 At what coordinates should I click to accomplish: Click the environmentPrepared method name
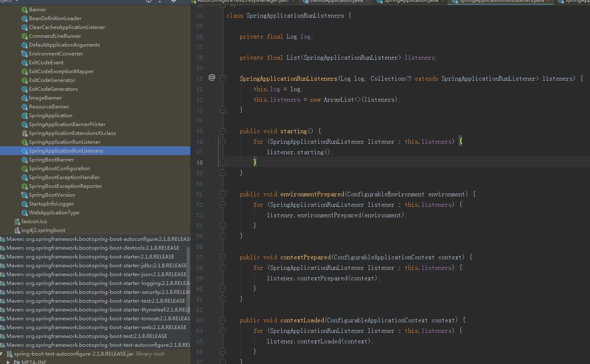coord(312,194)
